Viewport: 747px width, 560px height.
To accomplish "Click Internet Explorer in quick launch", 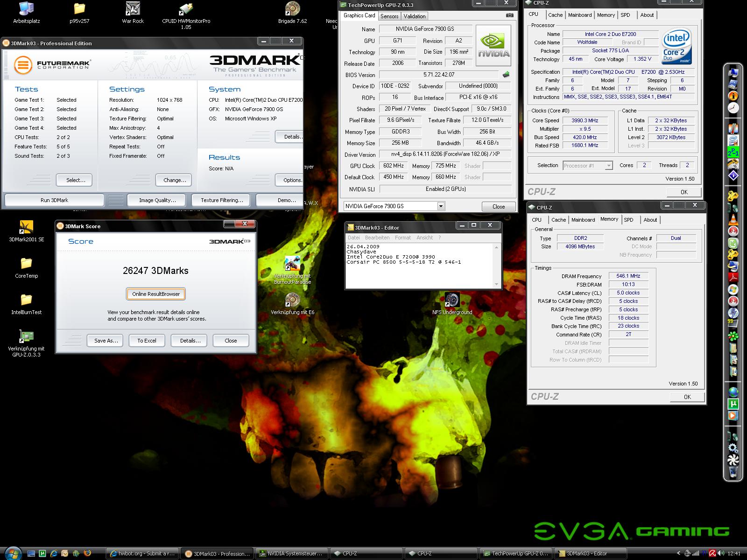I will pyautogui.click(x=53, y=553).
